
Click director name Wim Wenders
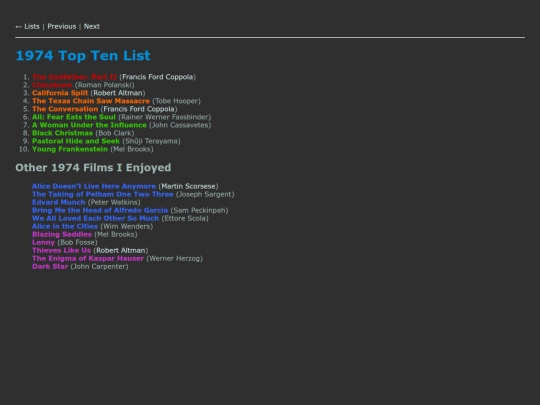coord(127,227)
